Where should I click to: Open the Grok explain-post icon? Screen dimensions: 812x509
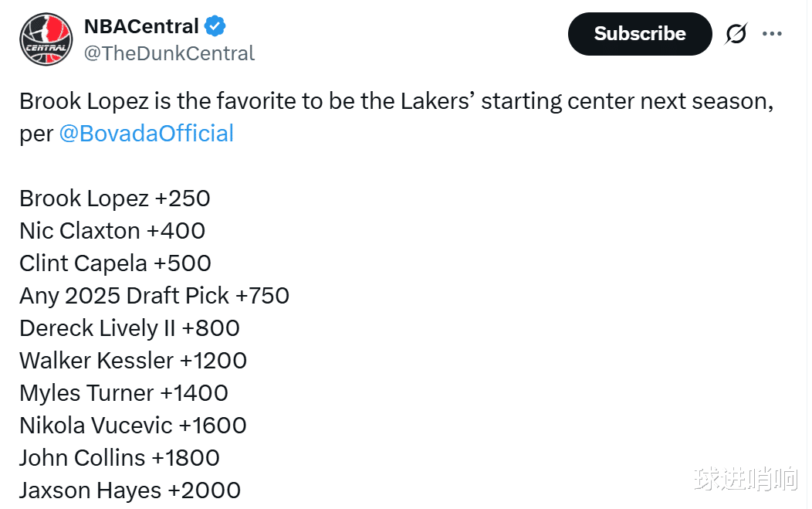tap(736, 34)
